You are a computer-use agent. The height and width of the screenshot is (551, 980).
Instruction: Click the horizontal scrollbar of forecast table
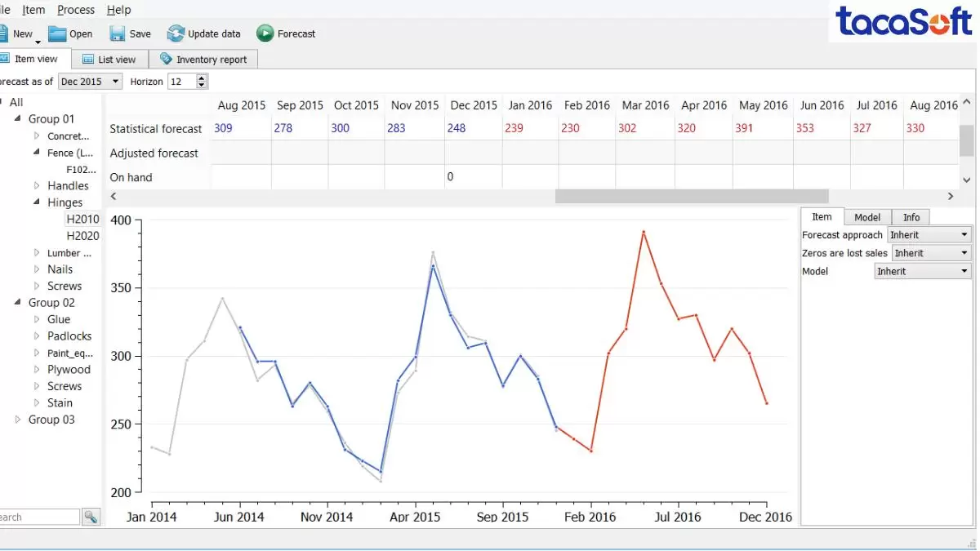[x=691, y=196]
